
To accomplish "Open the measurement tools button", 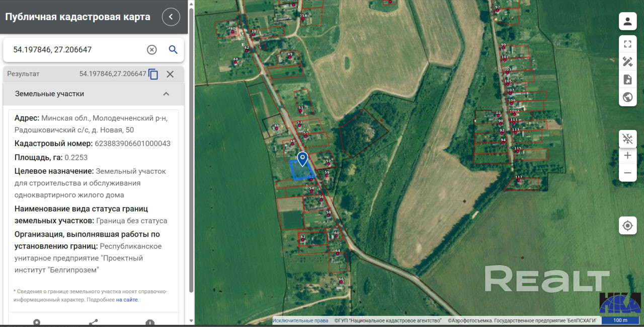I will pos(627,61).
